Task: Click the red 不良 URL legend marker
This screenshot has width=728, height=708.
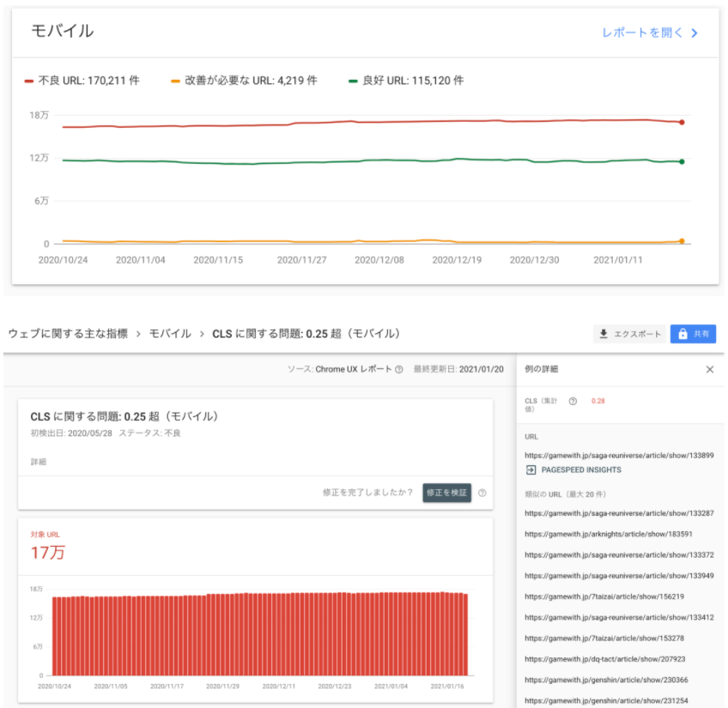Action: 29,82
